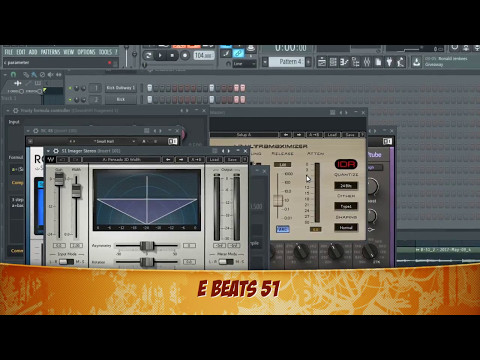Click mixer track number 2 box
This screenshot has width=480, height=360.
click(96, 99)
